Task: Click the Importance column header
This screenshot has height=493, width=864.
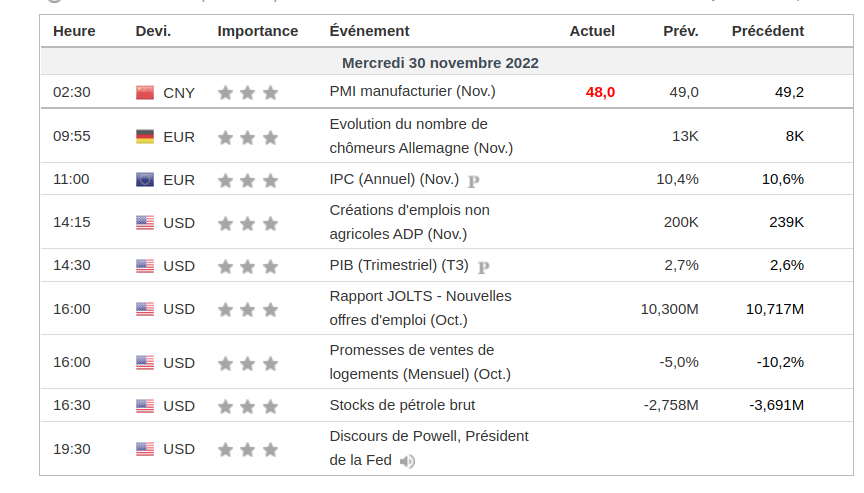Action: (x=257, y=31)
